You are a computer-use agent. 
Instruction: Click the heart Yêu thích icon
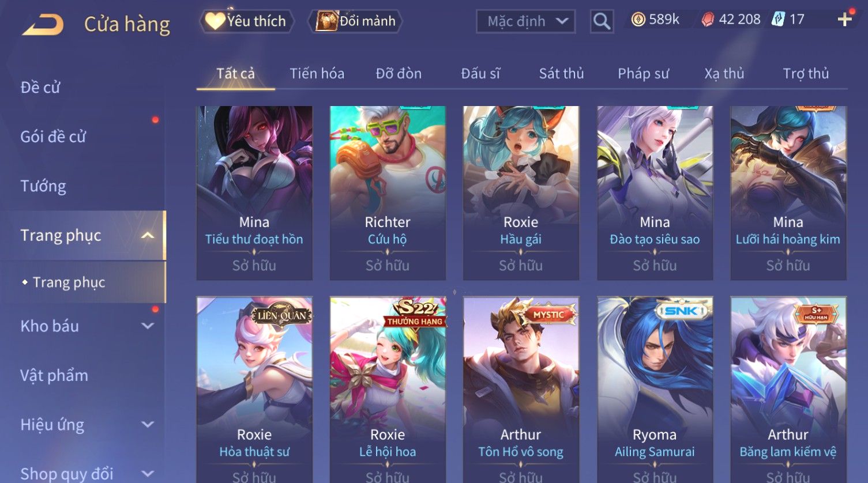click(215, 21)
